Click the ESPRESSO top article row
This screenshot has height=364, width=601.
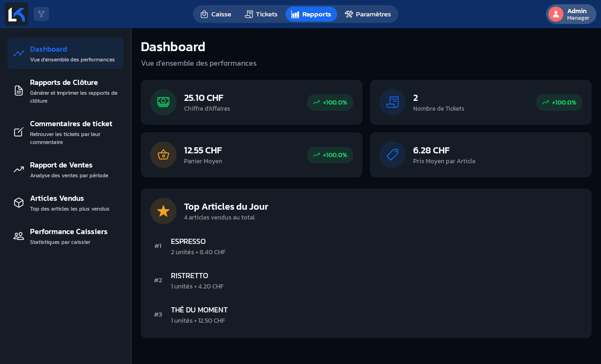(366, 246)
